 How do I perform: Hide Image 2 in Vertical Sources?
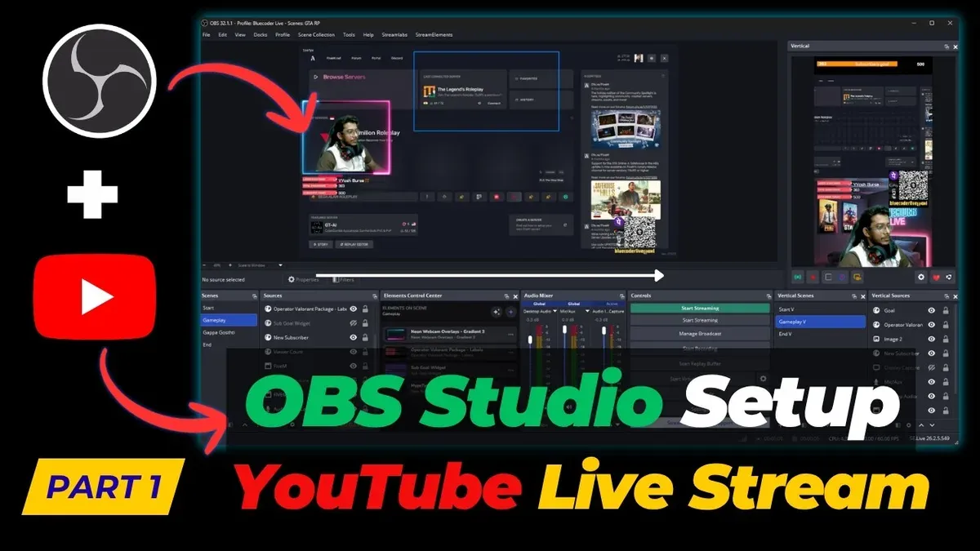[932, 339]
